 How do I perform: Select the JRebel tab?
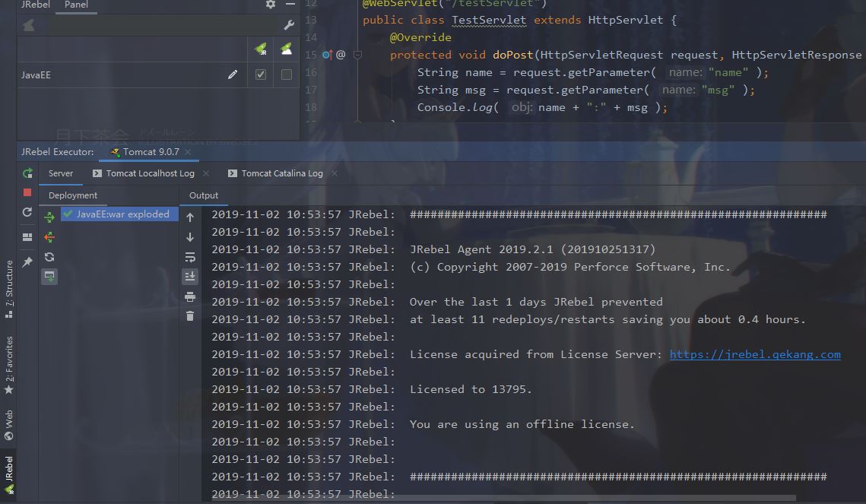tap(35, 5)
